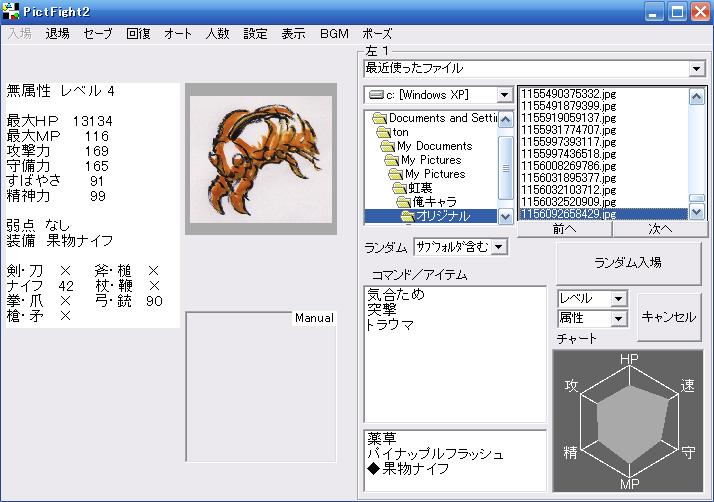The image size is (714, 502).
Task: Open the BGM menu
Action: pyautogui.click(x=334, y=34)
